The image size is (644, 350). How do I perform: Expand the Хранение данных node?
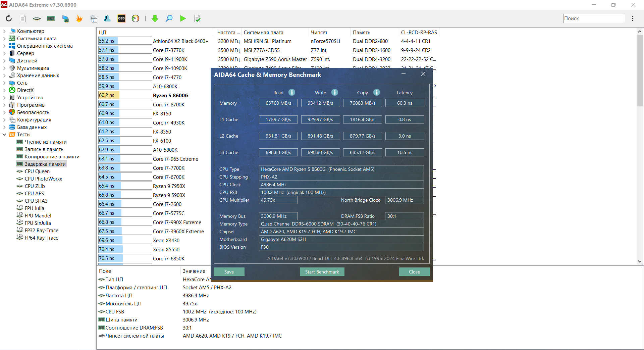[x=4, y=76]
